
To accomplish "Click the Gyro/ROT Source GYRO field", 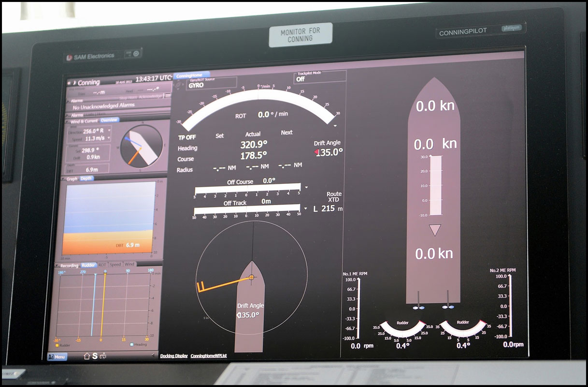I will point(205,85).
